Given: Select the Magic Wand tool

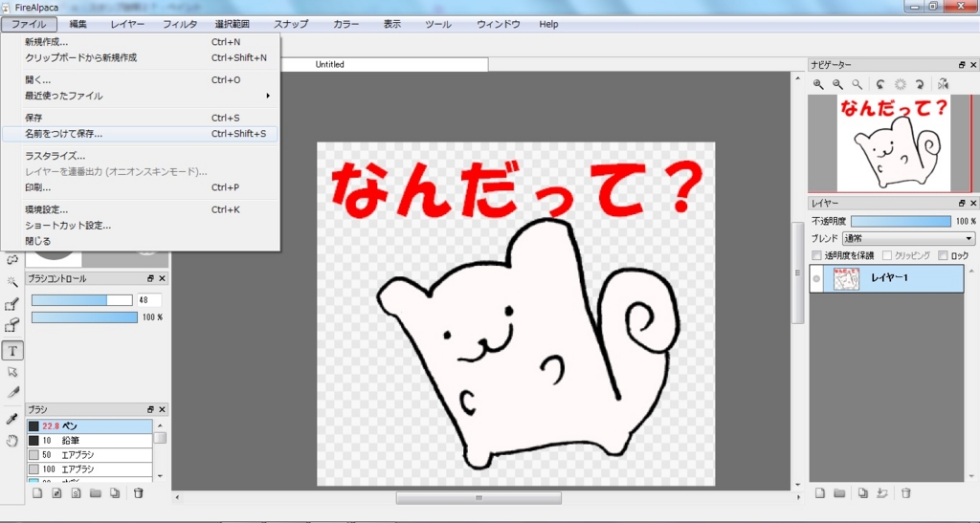Looking at the screenshot, I should pos(12,282).
